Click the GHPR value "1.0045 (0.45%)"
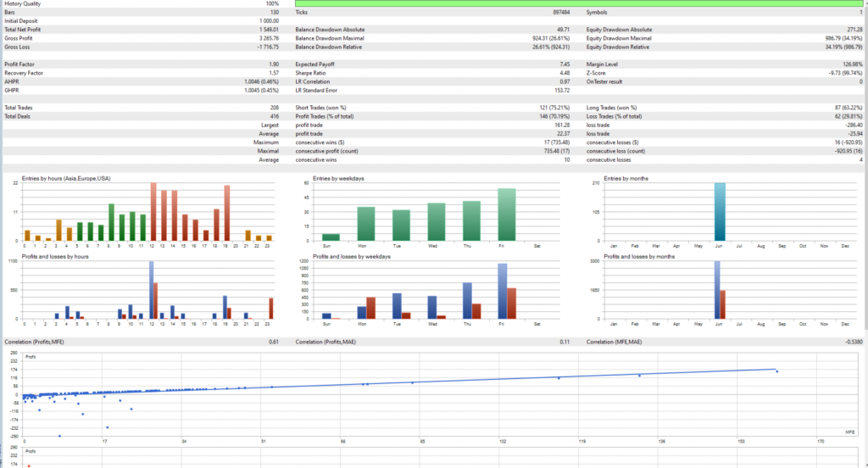This screenshot has height=468, width=868. click(x=261, y=90)
